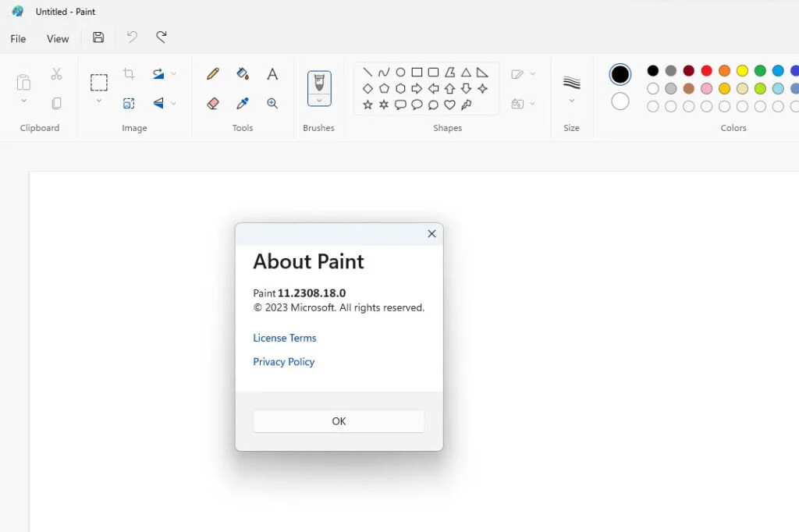Screen dimensions: 799x532
Task: Select the Lightning bolt shape
Action: tap(466, 105)
